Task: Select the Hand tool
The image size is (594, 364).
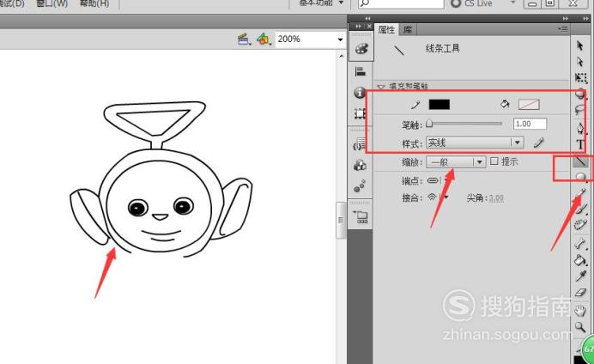Action: (580, 311)
